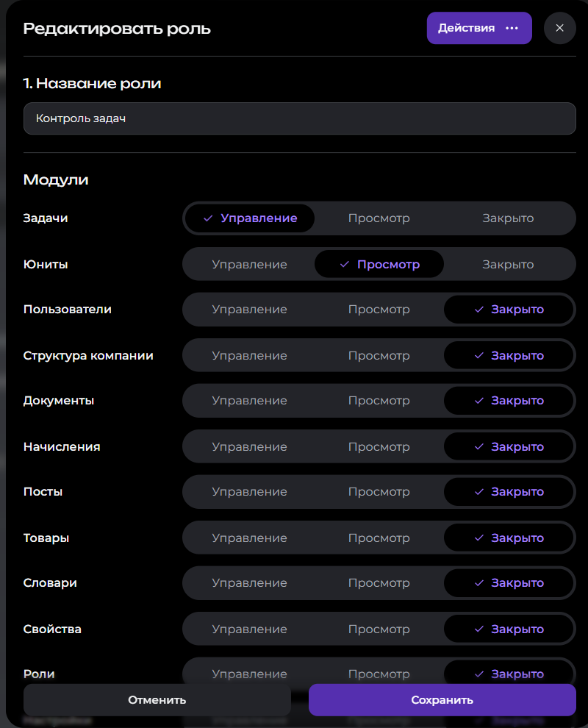Screen dimensions: 588x728
Task: Set Свойства to Просмотр
Action: (x=379, y=629)
